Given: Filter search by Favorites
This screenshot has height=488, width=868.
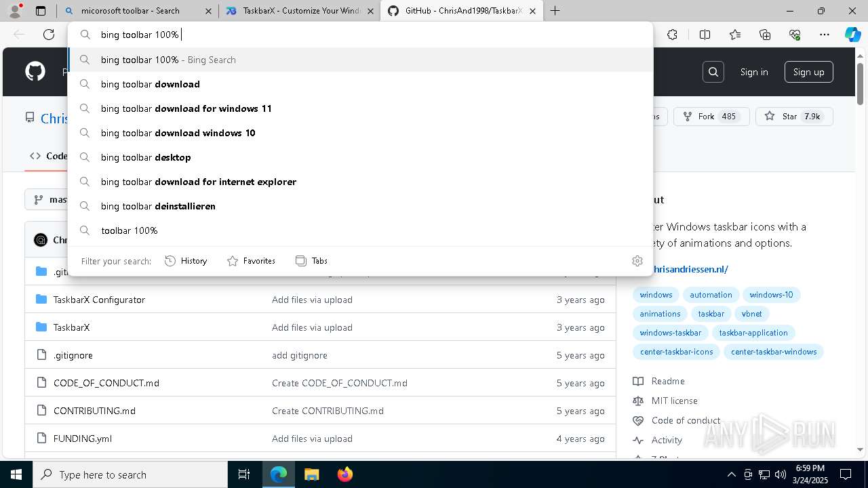Looking at the screenshot, I should pyautogui.click(x=251, y=261).
